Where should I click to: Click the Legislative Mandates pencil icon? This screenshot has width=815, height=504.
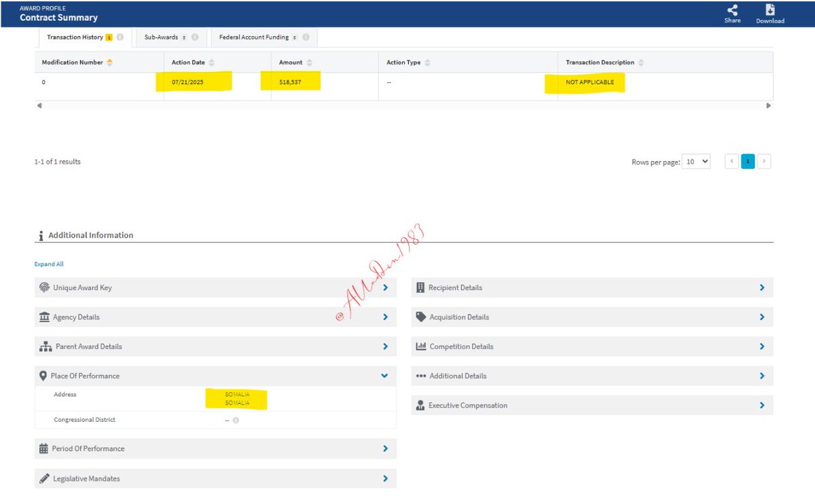pyautogui.click(x=45, y=478)
